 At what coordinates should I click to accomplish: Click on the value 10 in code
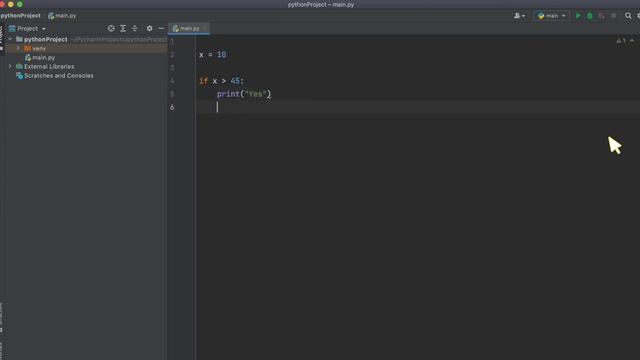tap(221, 55)
